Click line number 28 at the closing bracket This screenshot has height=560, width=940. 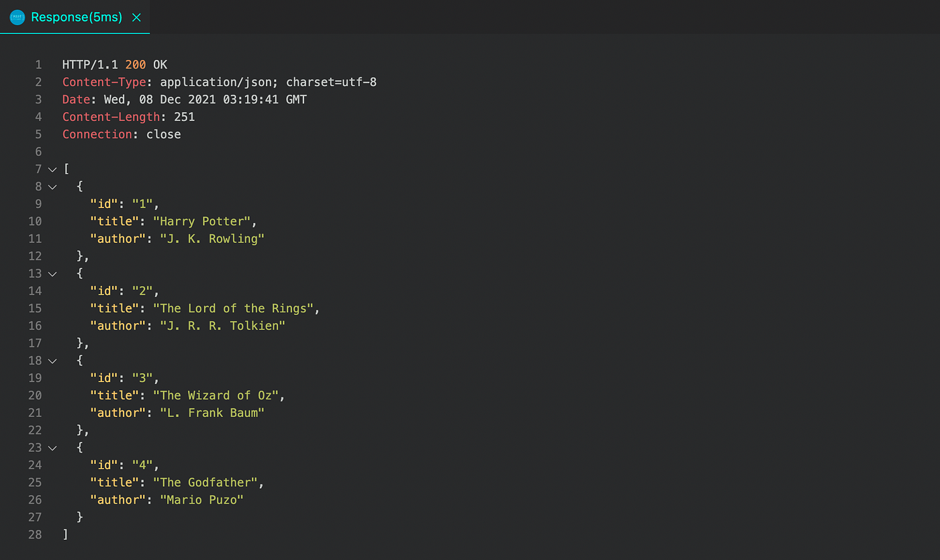[x=35, y=534]
